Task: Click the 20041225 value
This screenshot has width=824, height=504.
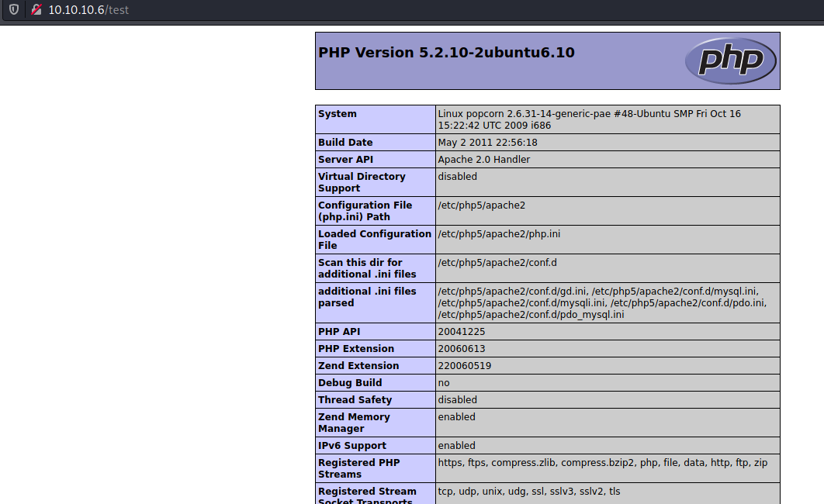Action: [462, 332]
